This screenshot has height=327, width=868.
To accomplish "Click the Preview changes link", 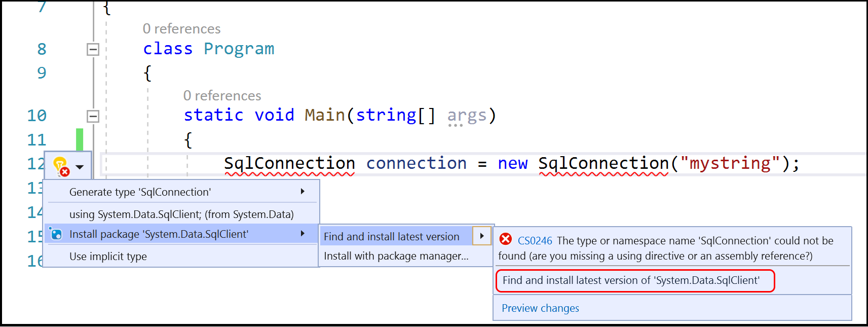I will [540, 308].
